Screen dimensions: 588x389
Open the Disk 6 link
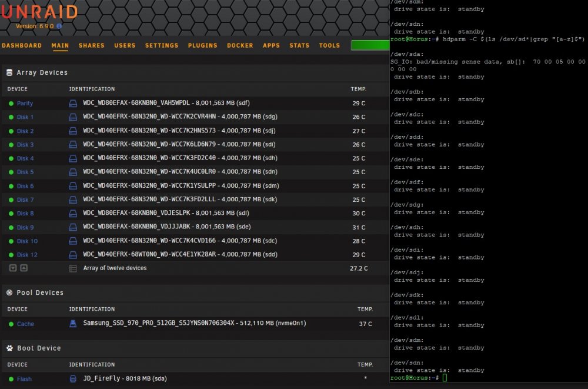point(25,186)
